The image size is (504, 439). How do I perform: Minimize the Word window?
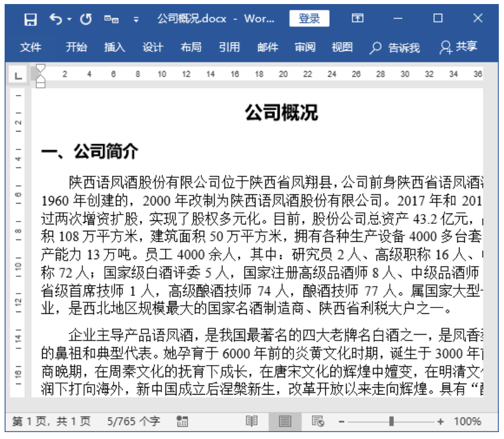[x=398, y=18]
